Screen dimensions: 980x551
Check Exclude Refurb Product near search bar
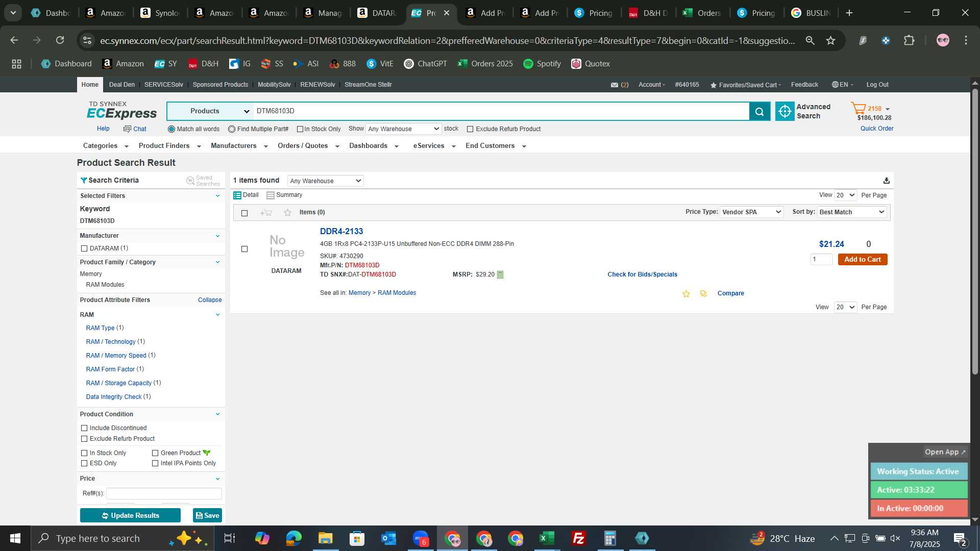tap(470, 129)
